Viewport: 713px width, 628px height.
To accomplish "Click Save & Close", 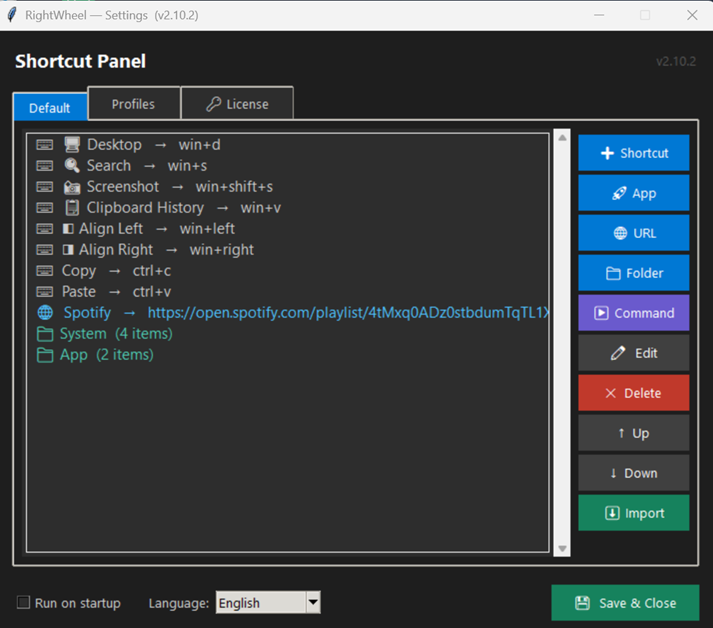I will tap(625, 603).
